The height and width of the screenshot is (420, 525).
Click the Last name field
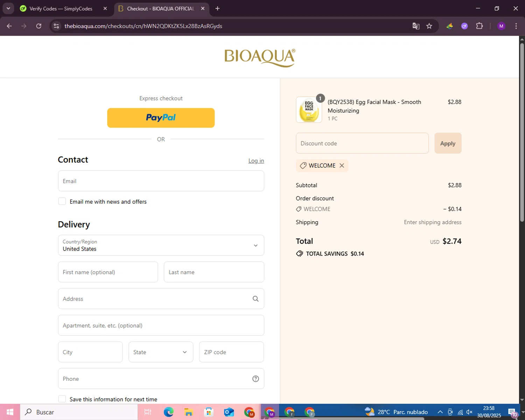click(x=214, y=272)
